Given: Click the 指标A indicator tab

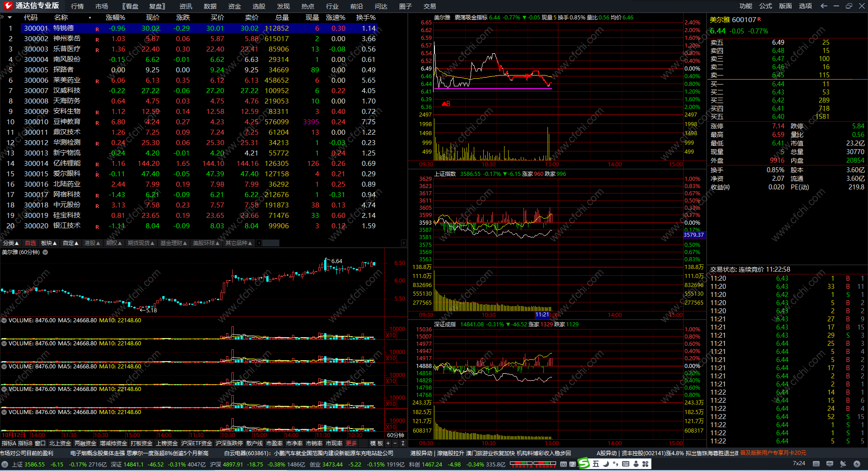Looking at the screenshot, I should (x=9, y=443).
